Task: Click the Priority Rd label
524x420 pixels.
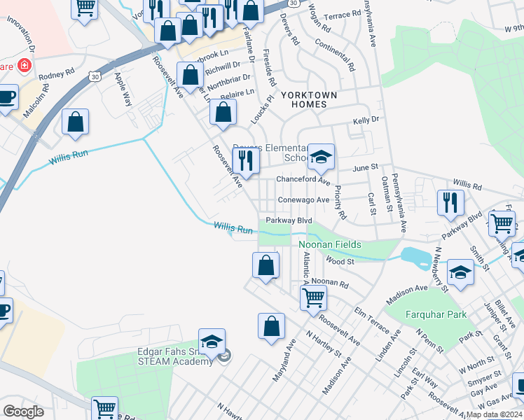Action: [340, 202]
